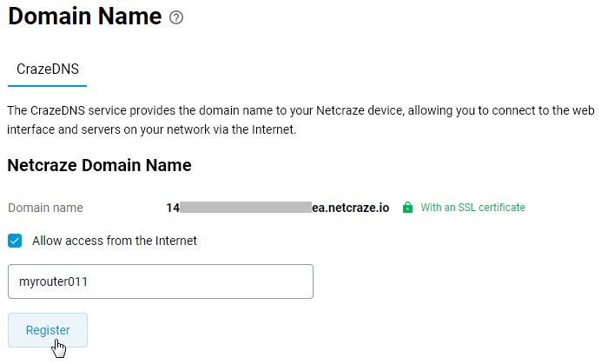Click the green SSL lock icon
The width and height of the screenshot is (601, 364).
click(x=407, y=208)
